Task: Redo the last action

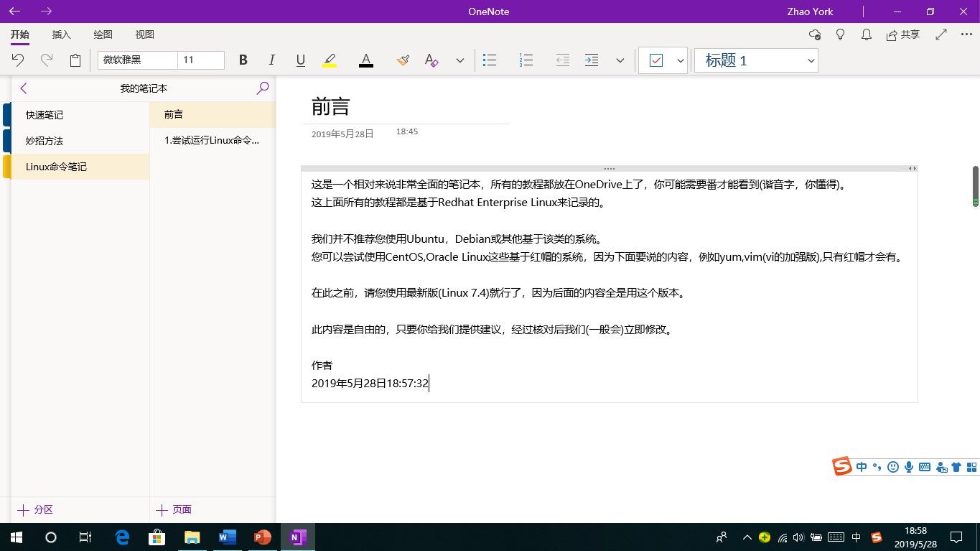Action: pyautogui.click(x=47, y=60)
